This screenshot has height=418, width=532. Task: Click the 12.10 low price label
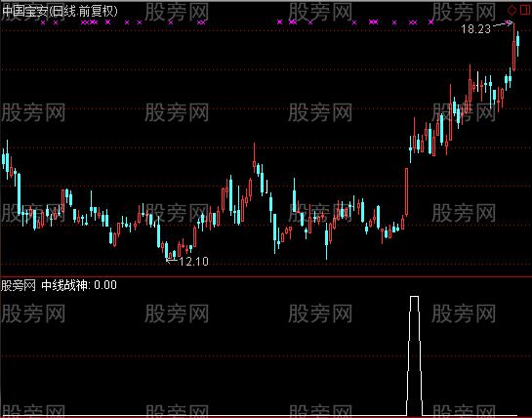[193, 261]
